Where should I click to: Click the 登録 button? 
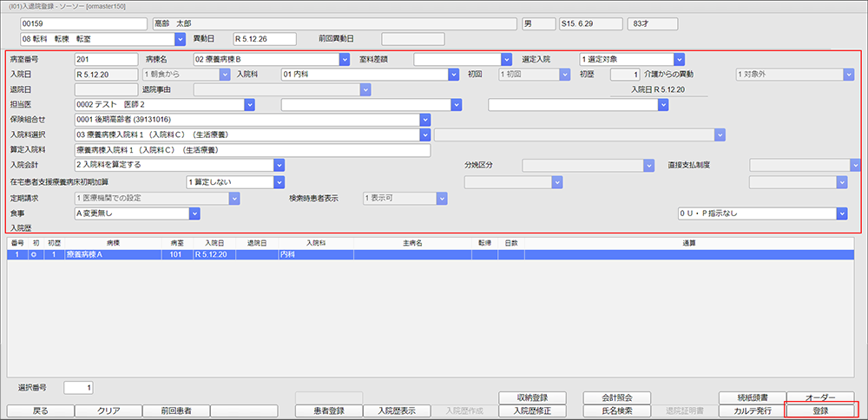click(x=820, y=410)
